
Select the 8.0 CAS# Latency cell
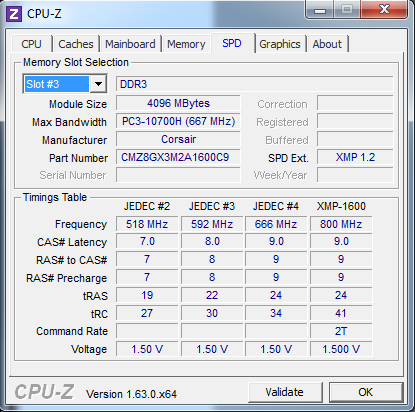212,241
